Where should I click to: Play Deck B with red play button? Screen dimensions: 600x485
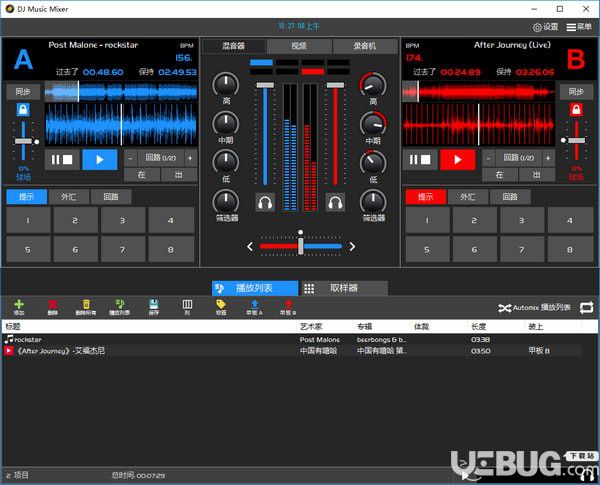(458, 159)
